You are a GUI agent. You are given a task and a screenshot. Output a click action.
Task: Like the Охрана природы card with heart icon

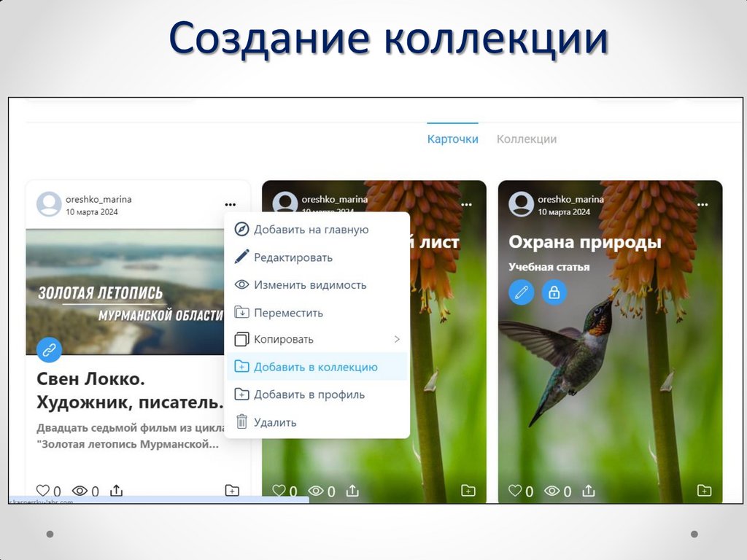coord(515,491)
